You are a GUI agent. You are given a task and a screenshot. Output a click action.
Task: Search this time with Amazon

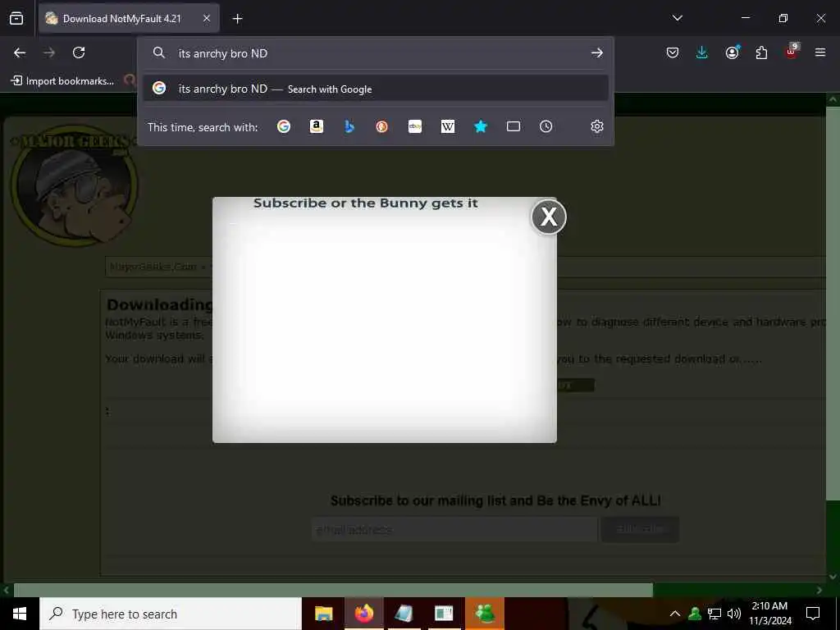317,126
